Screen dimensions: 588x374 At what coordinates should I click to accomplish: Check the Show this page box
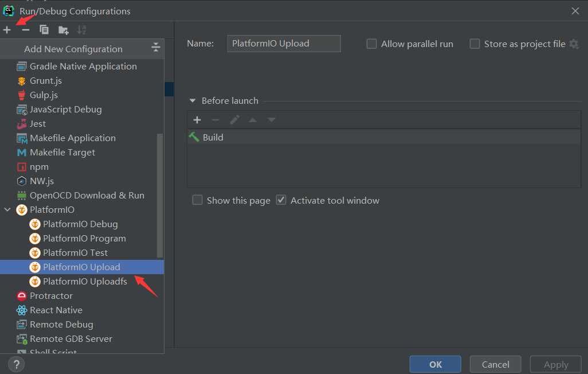point(197,200)
